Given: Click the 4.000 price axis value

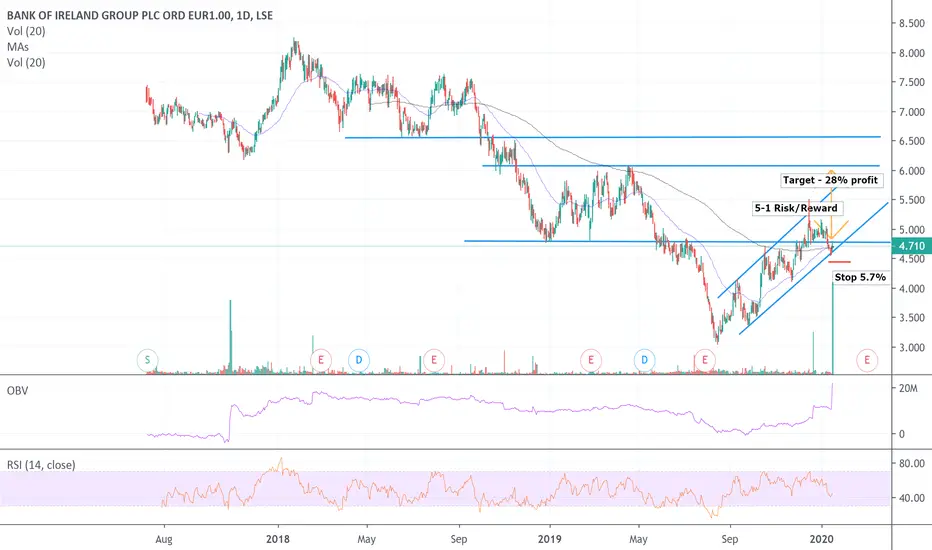Looking at the screenshot, I should 912,288.
